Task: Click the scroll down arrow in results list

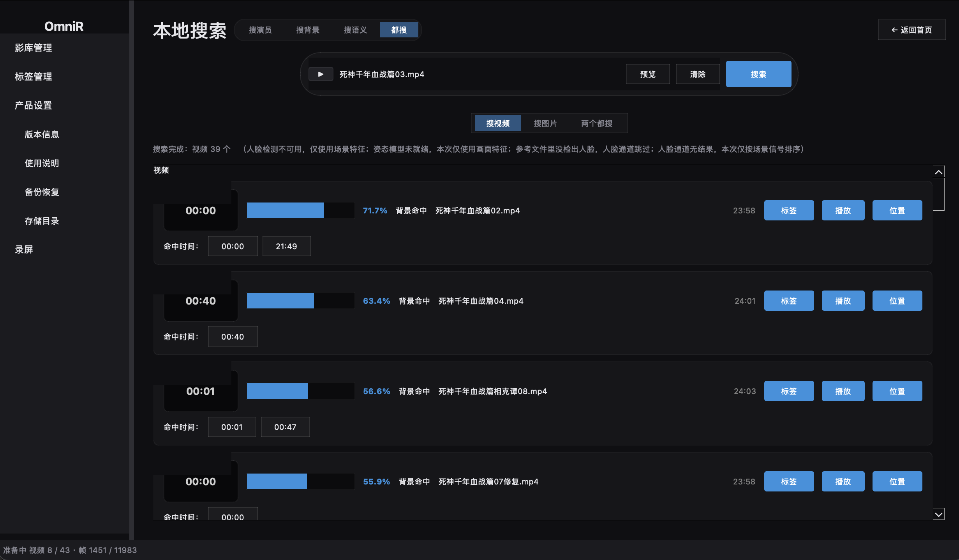Action: point(939,514)
